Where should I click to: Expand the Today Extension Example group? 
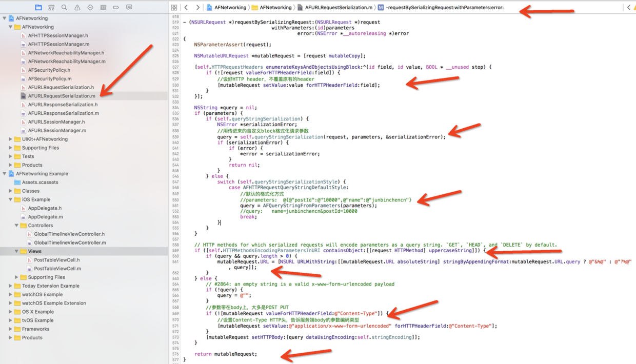tap(11, 286)
